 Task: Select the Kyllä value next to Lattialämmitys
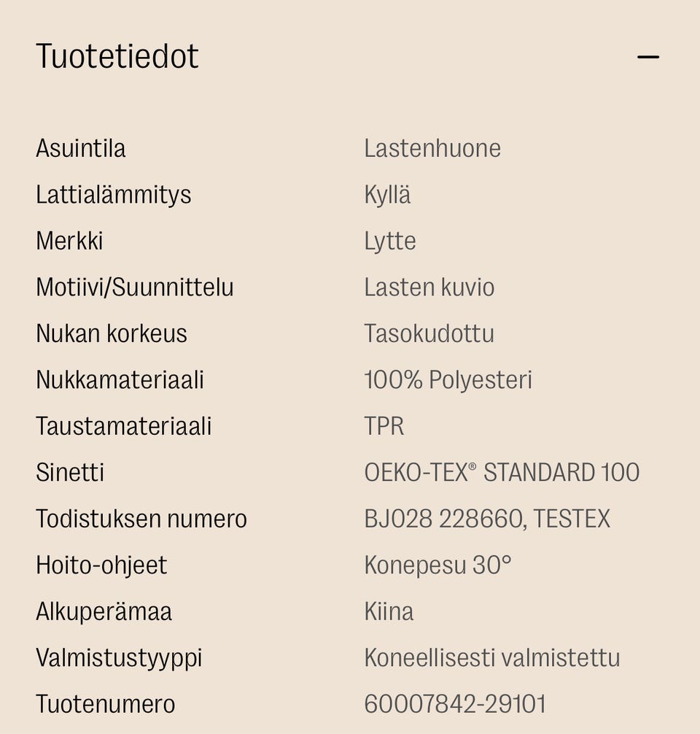click(x=387, y=195)
